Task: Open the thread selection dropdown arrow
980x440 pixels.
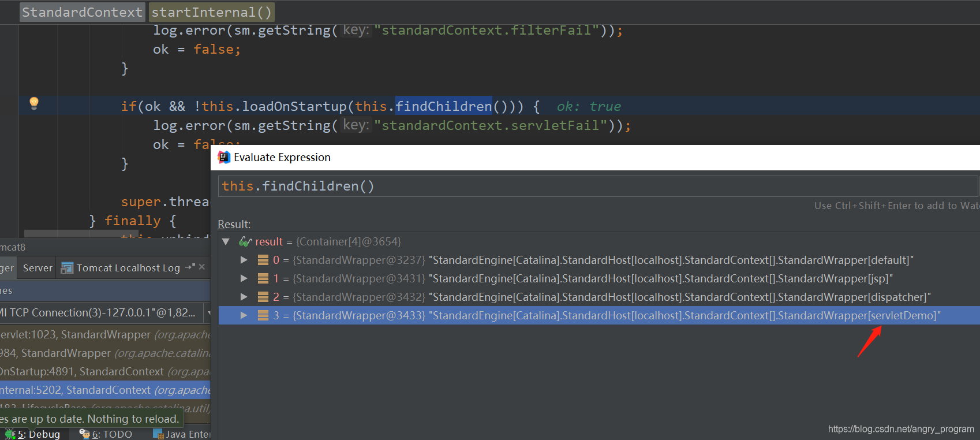Action: (x=208, y=313)
